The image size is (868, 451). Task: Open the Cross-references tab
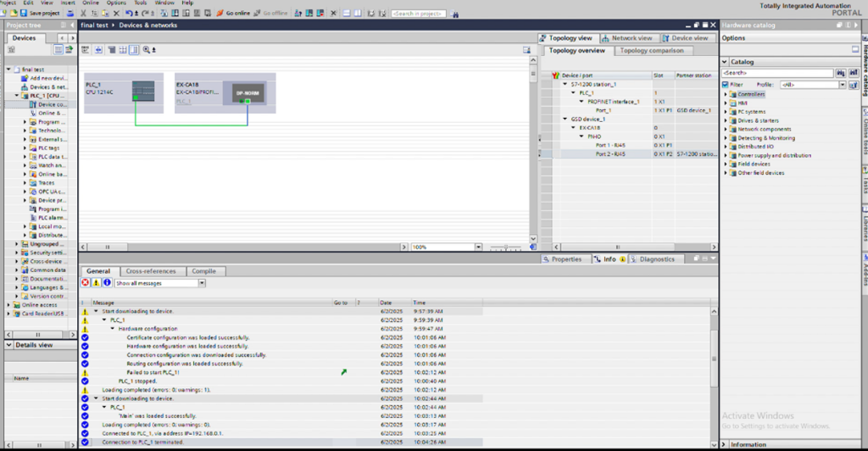point(151,271)
